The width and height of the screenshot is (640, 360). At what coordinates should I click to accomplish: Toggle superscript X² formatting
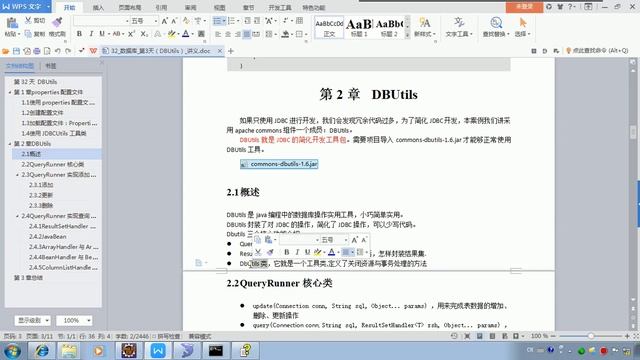pyautogui.click(x=131, y=34)
